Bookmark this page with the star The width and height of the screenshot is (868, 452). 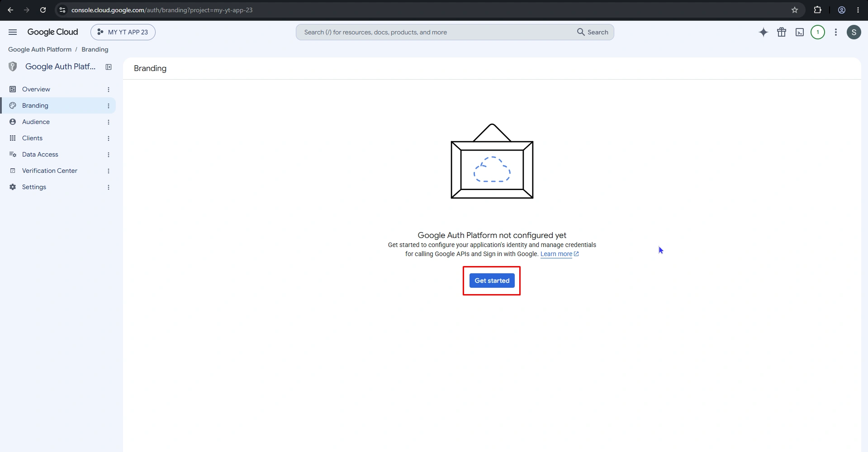(795, 10)
